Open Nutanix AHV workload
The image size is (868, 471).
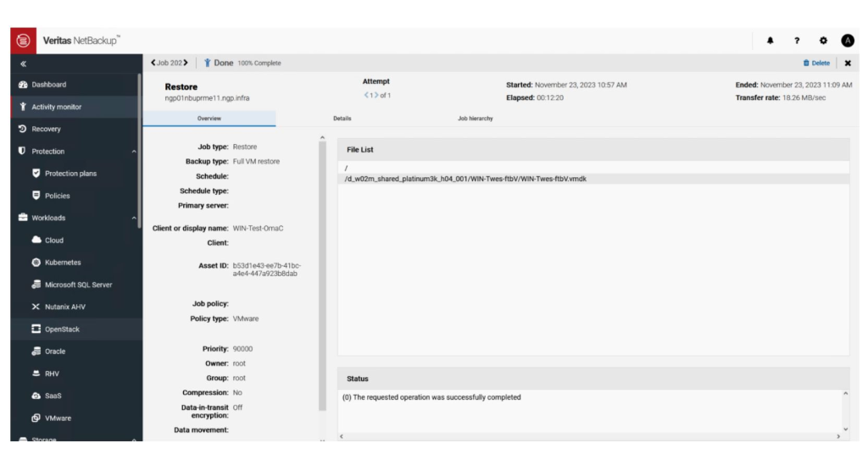(x=64, y=307)
